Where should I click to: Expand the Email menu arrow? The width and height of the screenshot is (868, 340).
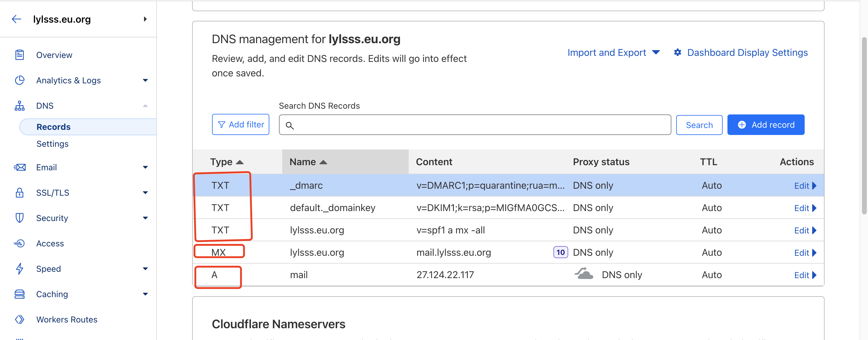tap(145, 167)
